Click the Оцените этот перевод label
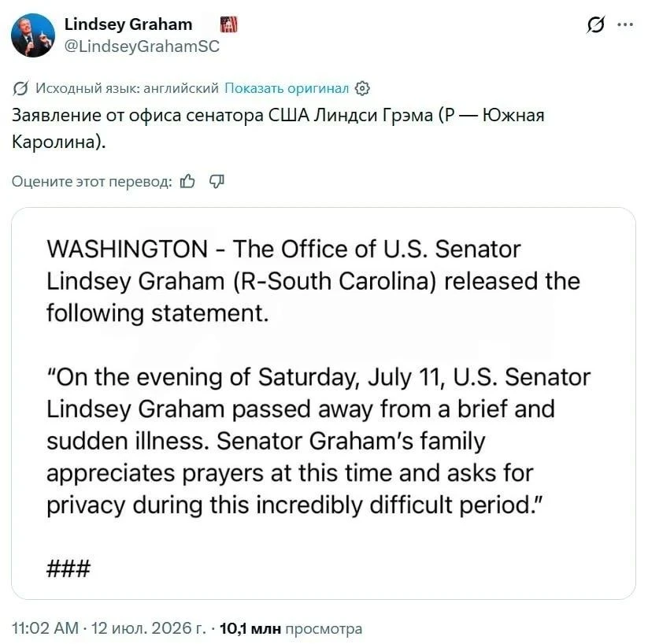This screenshot has width=648, height=644. [x=92, y=181]
